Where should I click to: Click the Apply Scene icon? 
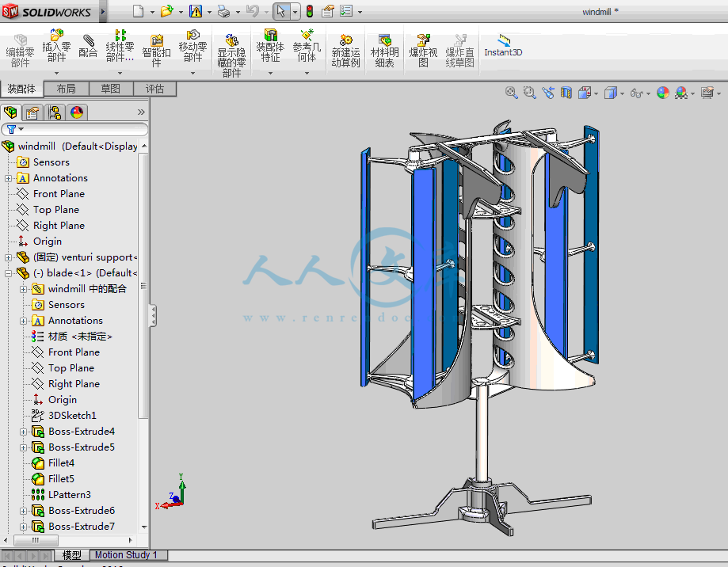coord(681,93)
